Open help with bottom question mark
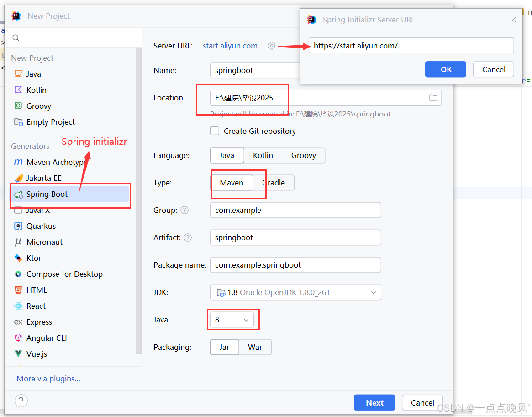Image resolution: width=532 pixels, height=417 pixels. (x=21, y=401)
